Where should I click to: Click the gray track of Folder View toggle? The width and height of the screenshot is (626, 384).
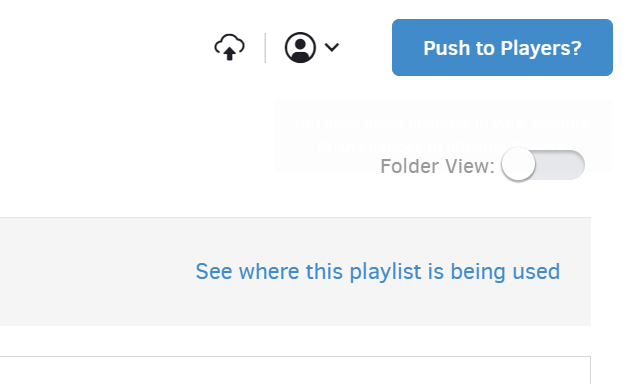click(x=561, y=165)
